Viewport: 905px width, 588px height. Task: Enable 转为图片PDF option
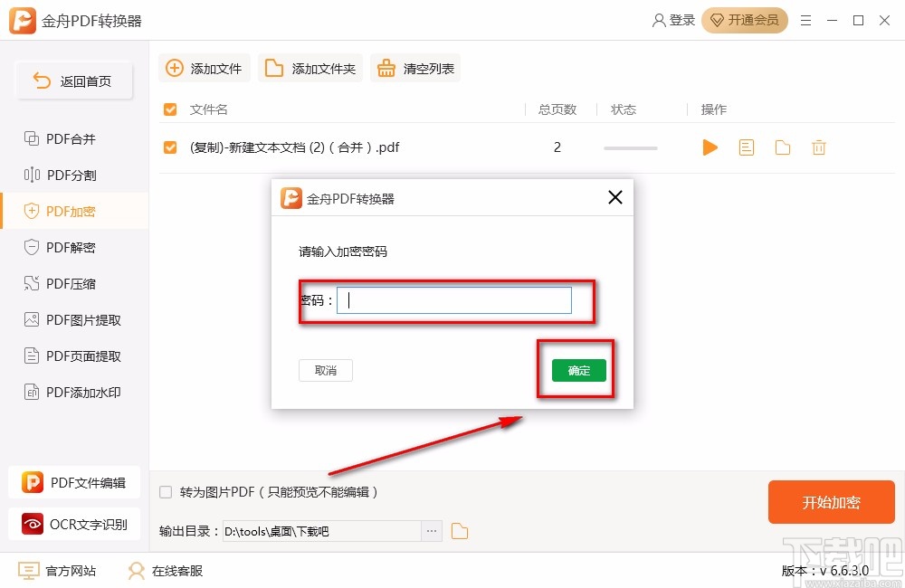[165, 491]
